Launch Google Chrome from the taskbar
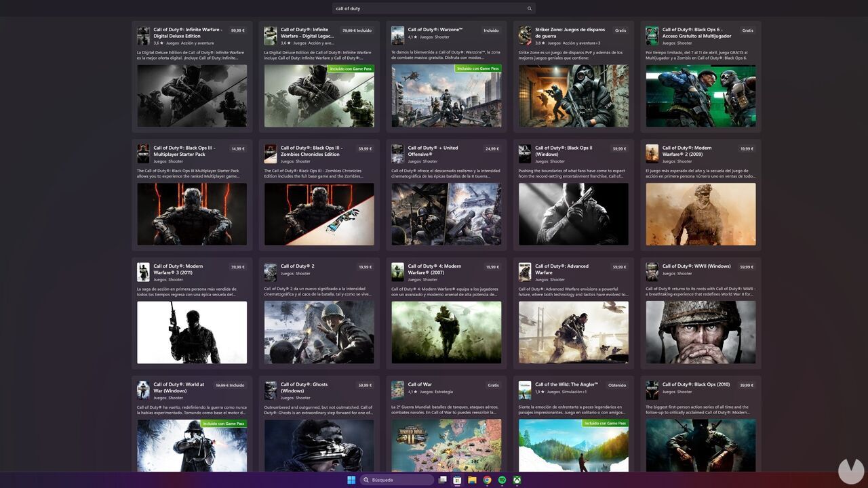 [488, 480]
